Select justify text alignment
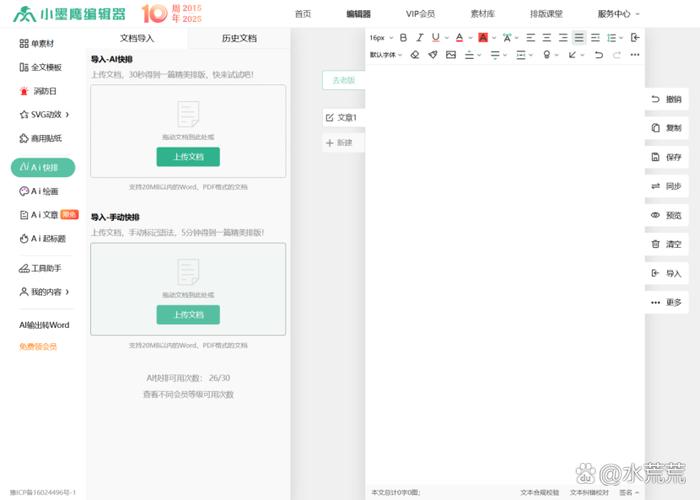Image resolution: width=700 pixels, height=500 pixels. [579, 38]
